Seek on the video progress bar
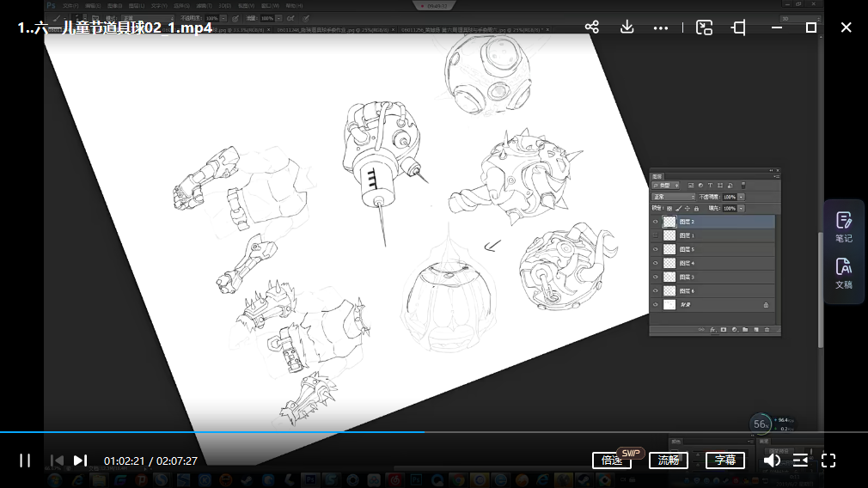Screen dimensions: 868x488 [434, 431]
